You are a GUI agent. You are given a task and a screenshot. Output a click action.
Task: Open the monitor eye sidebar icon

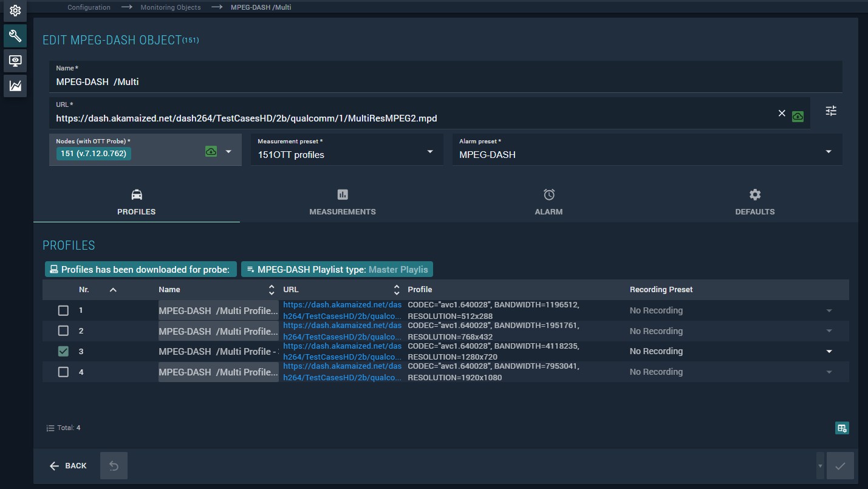coord(15,61)
